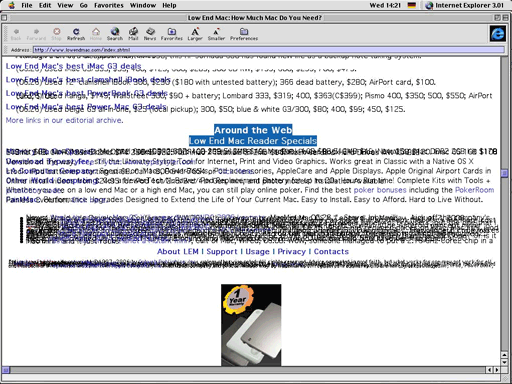Open the File menu

pos(27,5)
